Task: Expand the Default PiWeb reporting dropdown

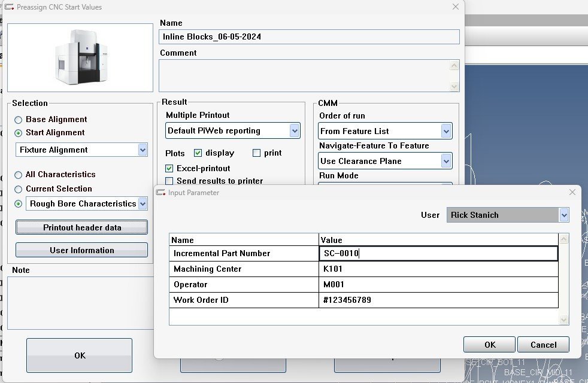Action: tap(294, 130)
